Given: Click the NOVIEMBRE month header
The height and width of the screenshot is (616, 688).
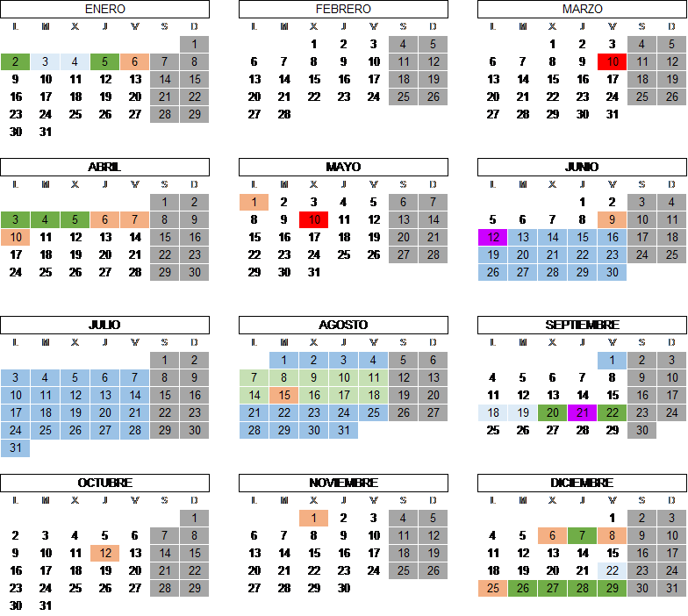Looking at the screenshot, I should coord(344,483).
